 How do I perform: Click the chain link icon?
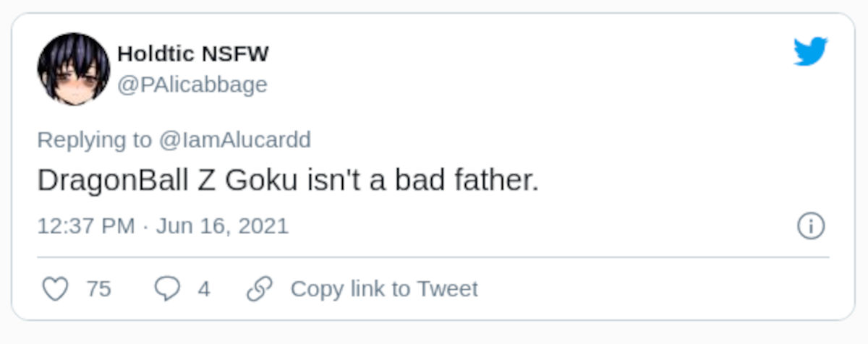point(259,289)
